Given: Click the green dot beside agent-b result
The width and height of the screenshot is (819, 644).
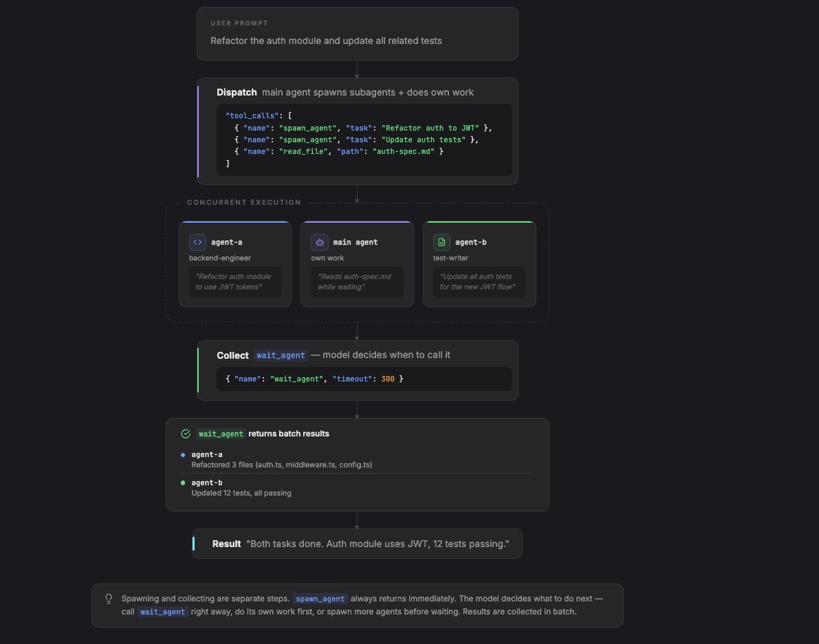Looking at the screenshot, I should pyautogui.click(x=183, y=482).
